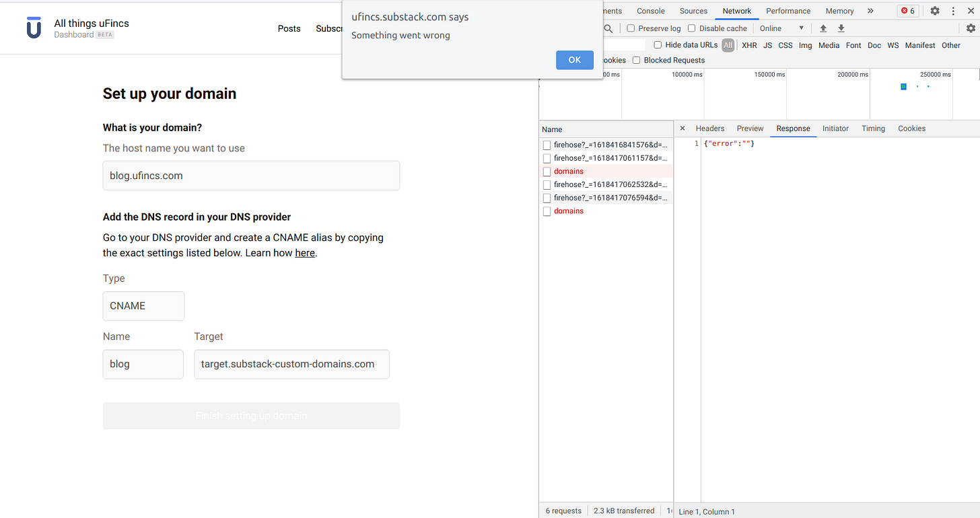Viewport: 980px width, 518px height.
Task: Click the uFincs logo icon
Action: pos(34,28)
